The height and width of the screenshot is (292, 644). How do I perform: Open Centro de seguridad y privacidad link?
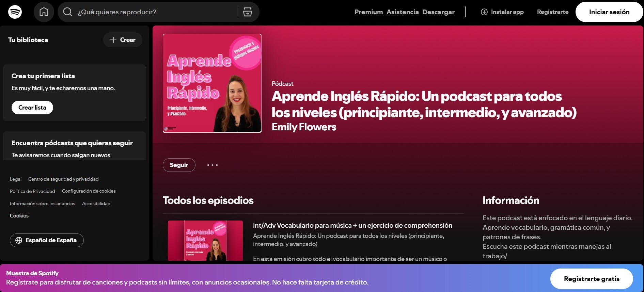point(63,179)
